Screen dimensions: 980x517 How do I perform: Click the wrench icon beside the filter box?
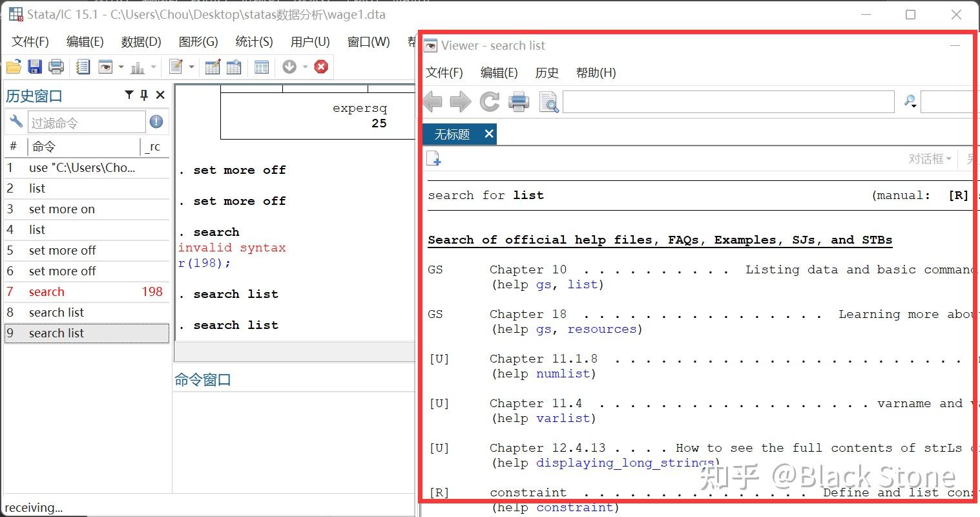click(x=16, y=121)
